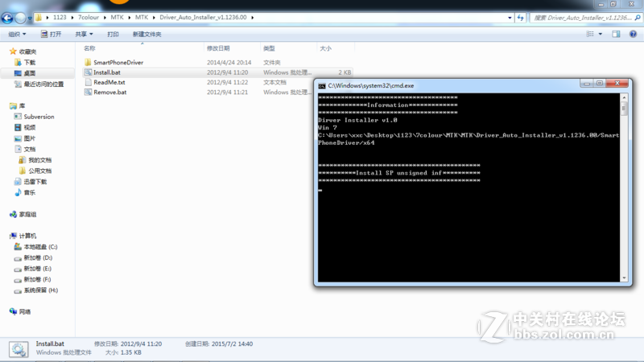Image resolution: width=644 pixels, height=362 pixels.
Task: Select 网络 in navigation pane
Action: (x=25, y=311)
